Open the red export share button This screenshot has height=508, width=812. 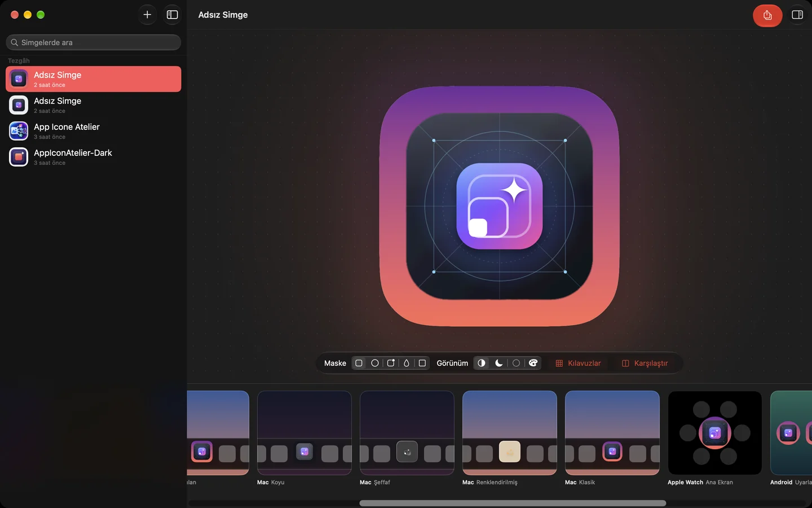pos(767,15)
